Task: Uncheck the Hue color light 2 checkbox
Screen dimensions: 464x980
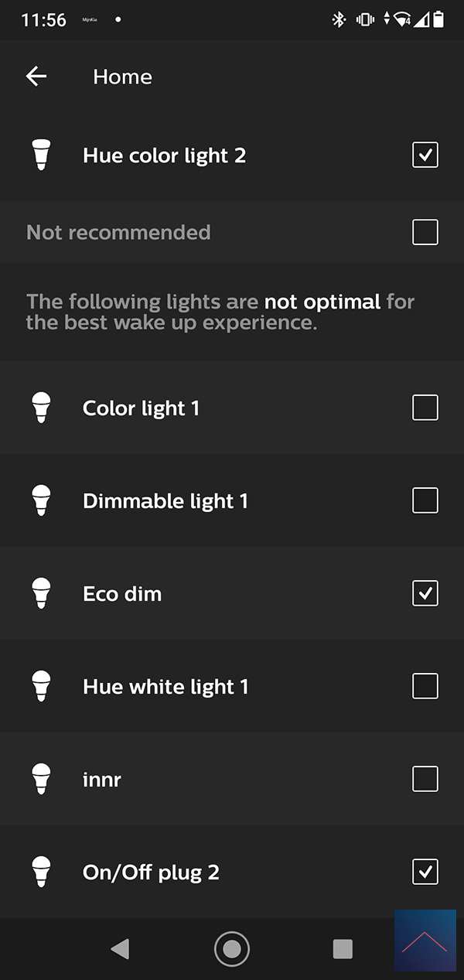Action: point(425,155)
